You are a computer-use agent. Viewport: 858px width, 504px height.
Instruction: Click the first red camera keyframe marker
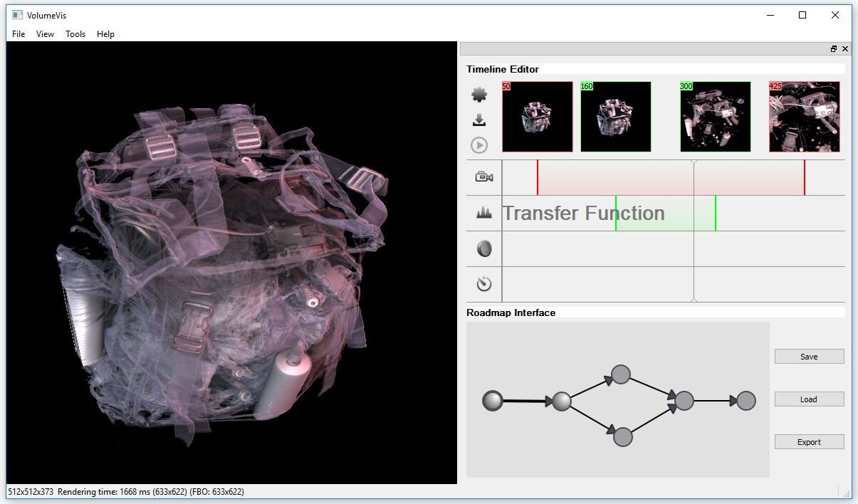coord(538,177)
